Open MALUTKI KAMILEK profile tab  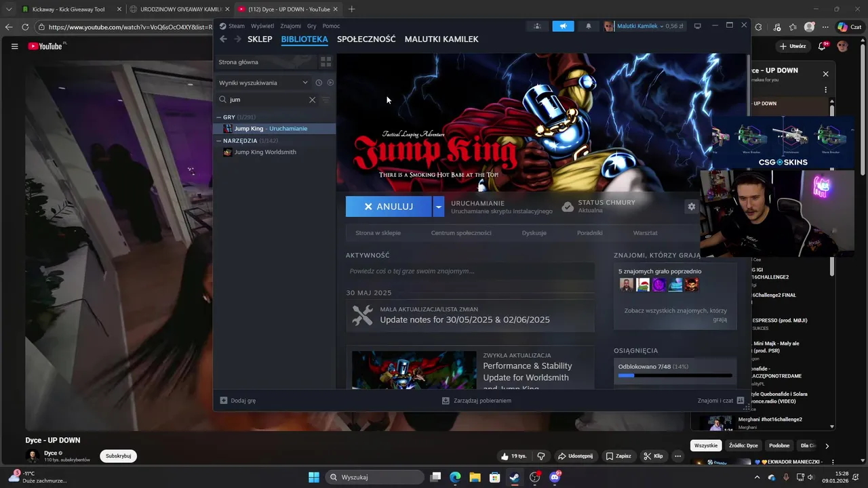pyautogui.click(x=441, y=39)
